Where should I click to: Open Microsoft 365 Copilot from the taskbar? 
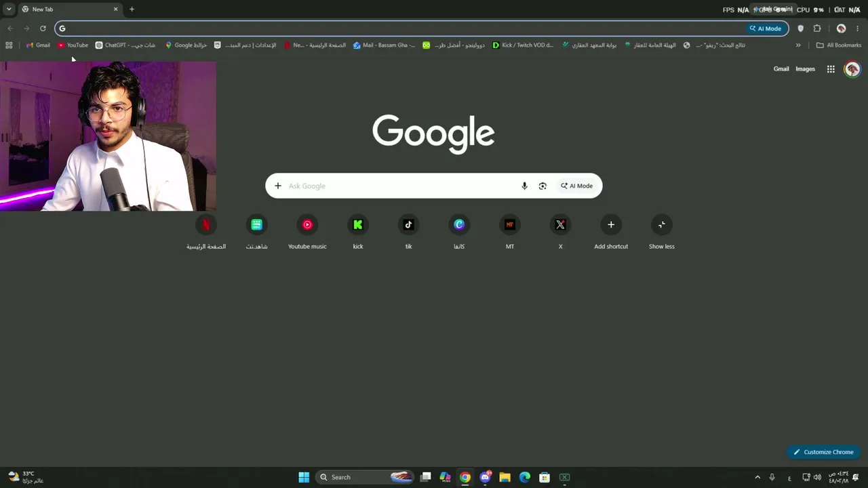pyautogui.click(x=445, y=477)
